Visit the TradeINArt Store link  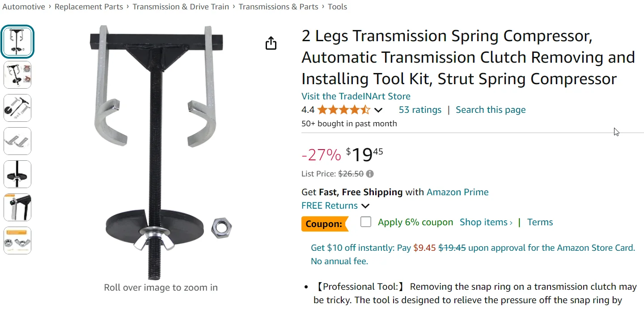pos(356,96)
